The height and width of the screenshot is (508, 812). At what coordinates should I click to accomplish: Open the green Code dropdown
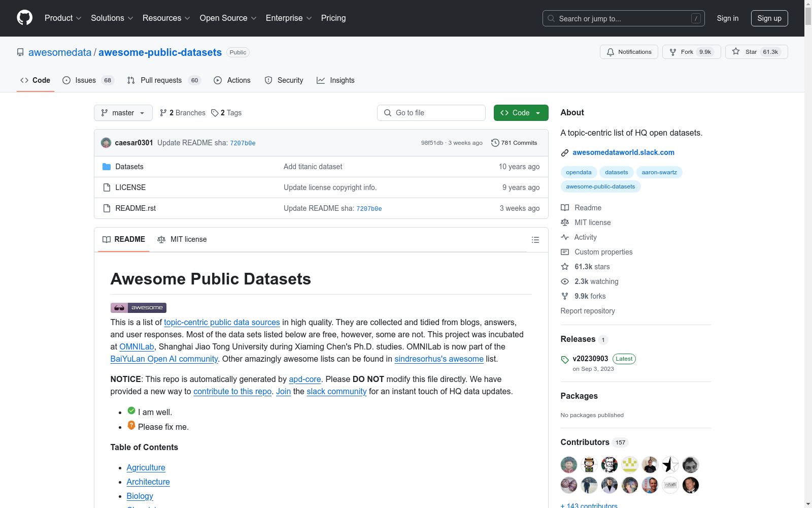pyautogui.click(x=521, y=113)
